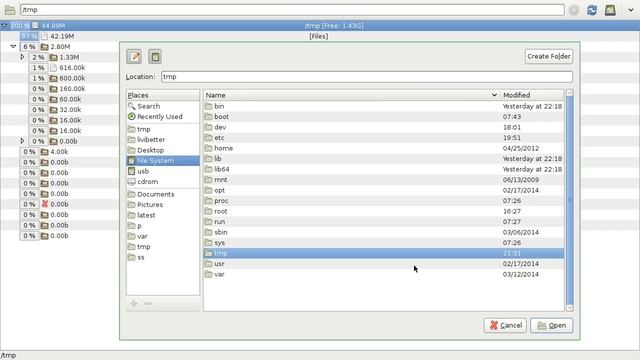Click the green Recently Used clock icon
Screen dimensions: 640x360
point(131,117)
